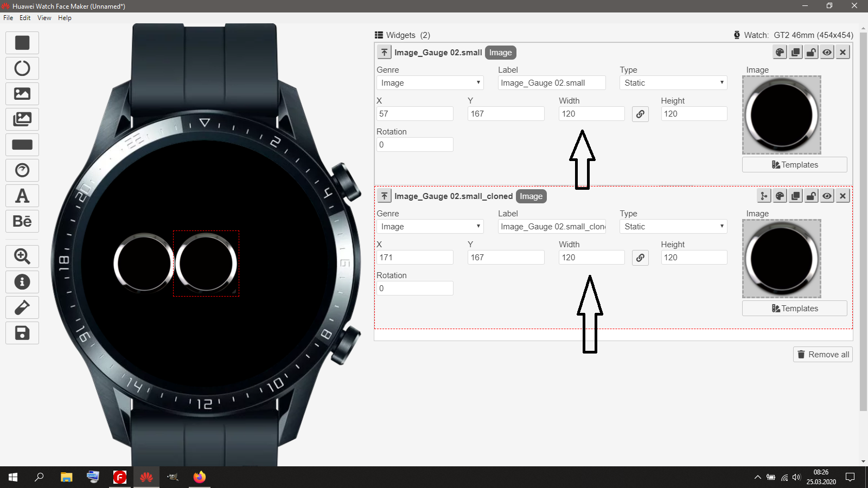Clone the Image_Gauge 02.small widget
The width and height of the screenshot is (868, 488).
(795, 52)
